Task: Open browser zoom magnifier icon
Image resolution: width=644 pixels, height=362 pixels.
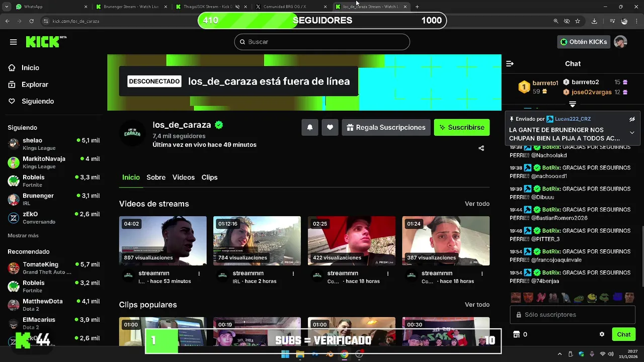Action: [556, 21]
